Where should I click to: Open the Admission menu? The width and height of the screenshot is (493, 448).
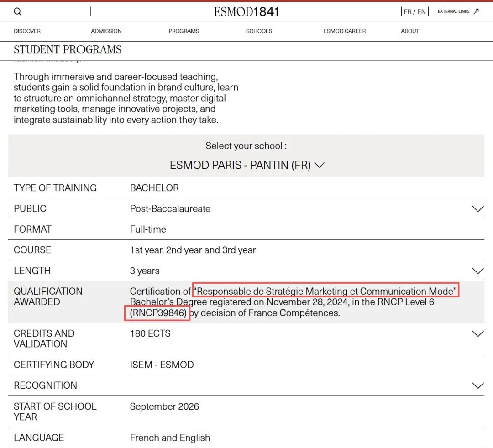(106, 31)
